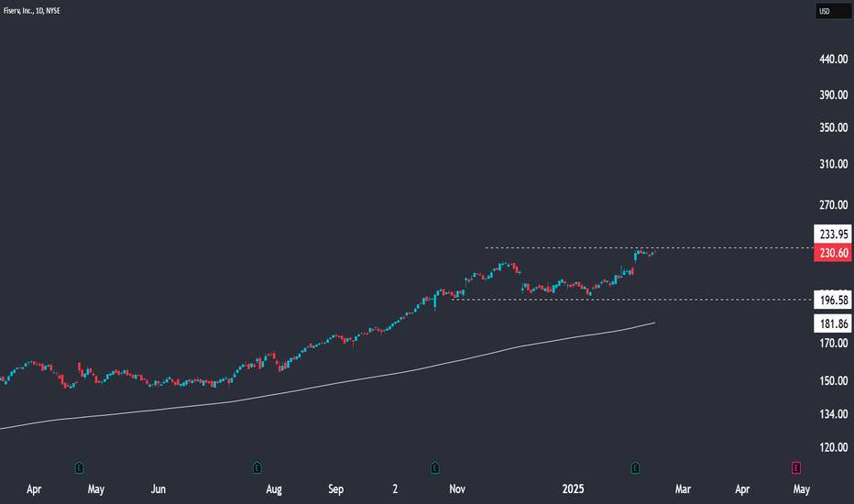Click the 2025 label on time axis

point(573,488)
